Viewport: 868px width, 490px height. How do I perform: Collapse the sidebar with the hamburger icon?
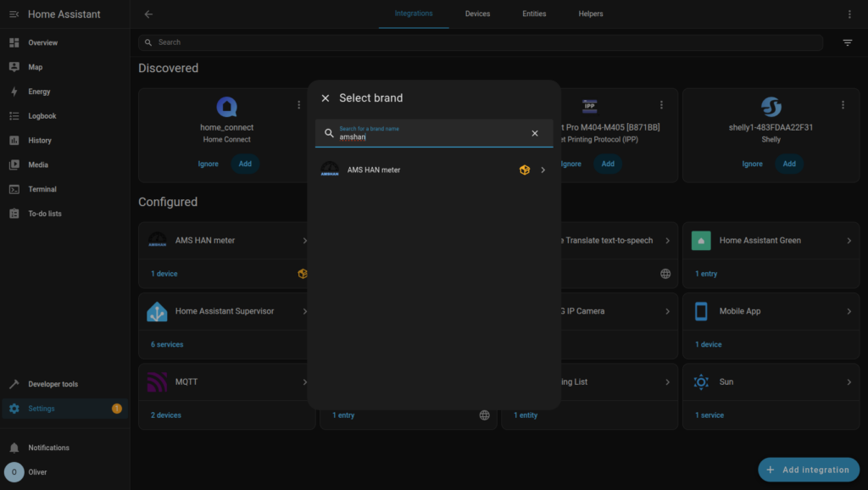point(14,14)
